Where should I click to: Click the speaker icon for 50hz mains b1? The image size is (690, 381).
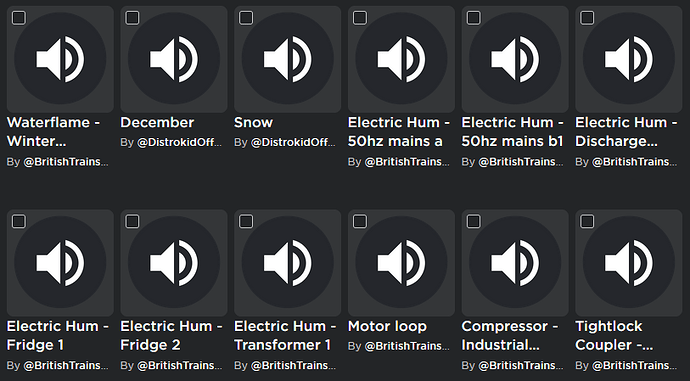515,59
